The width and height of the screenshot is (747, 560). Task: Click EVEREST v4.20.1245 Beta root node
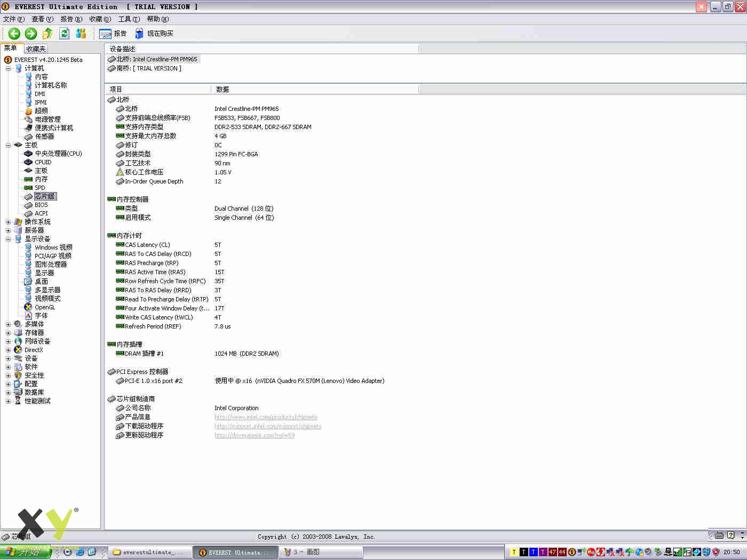48,60
